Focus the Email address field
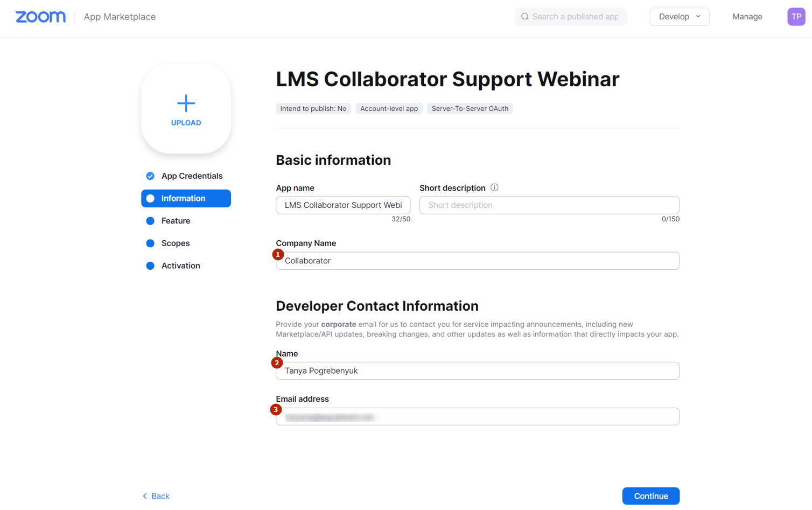812x510 pixels. point(478,416)
